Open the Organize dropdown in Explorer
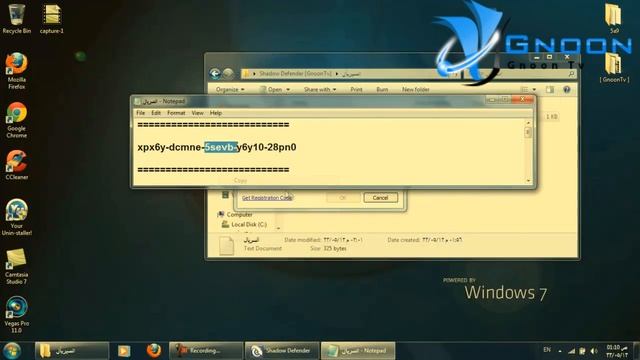This screenshot has width=640, height=360. (x=230, y=89)
